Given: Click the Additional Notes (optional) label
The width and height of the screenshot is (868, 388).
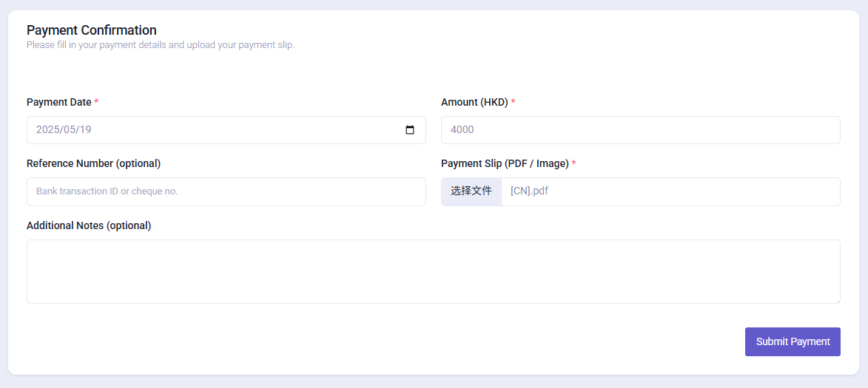Looking at the screenshot, I should click(89, 225).
